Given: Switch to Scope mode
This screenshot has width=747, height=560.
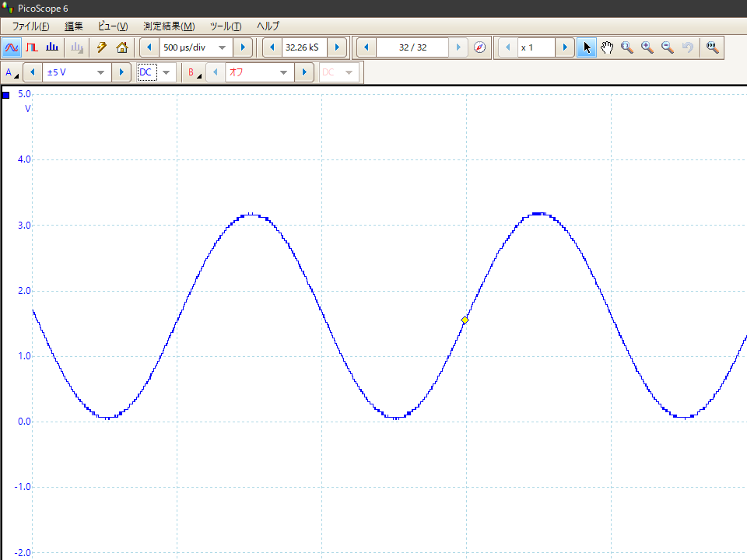Looking at the screenshot, I should click(x=12, y=47).
